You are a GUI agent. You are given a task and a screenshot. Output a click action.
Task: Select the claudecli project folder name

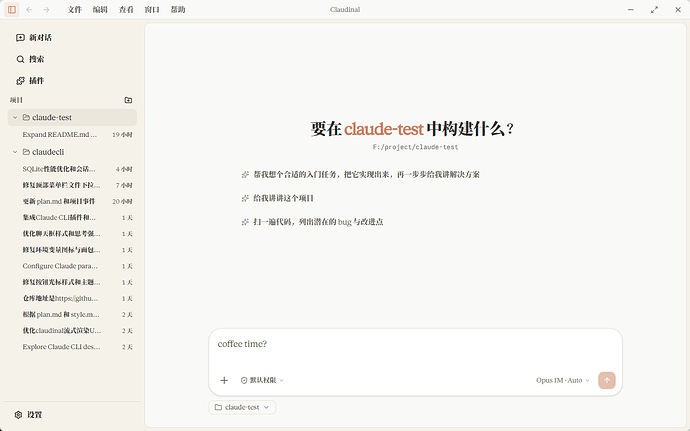[48, 152]
